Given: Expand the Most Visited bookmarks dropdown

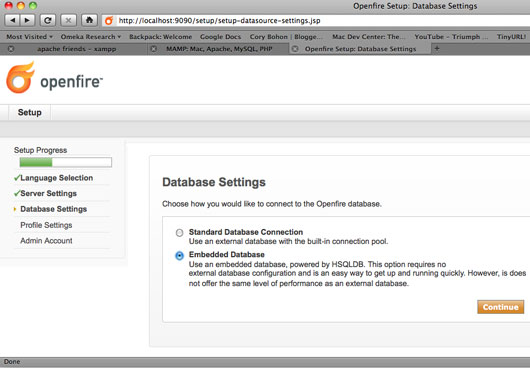Looking at the screenshot, I should click(x=29, y=36).
